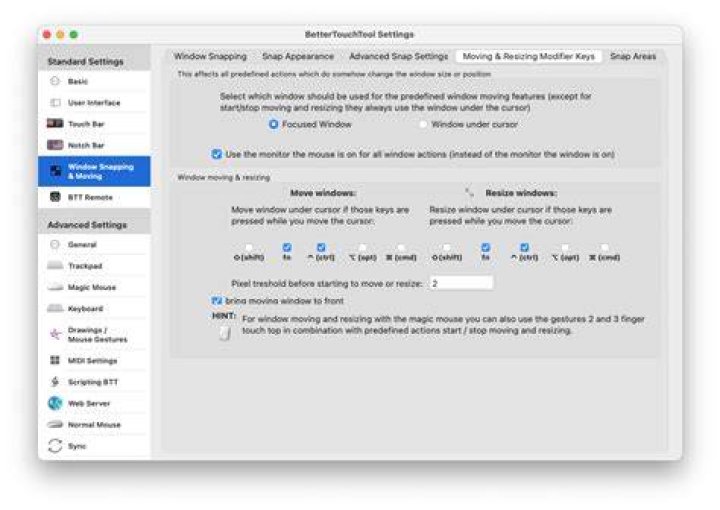This screenshot has width=720, height=510.
Task: Open Normal Mouse settings
Action: coord(95,424)
